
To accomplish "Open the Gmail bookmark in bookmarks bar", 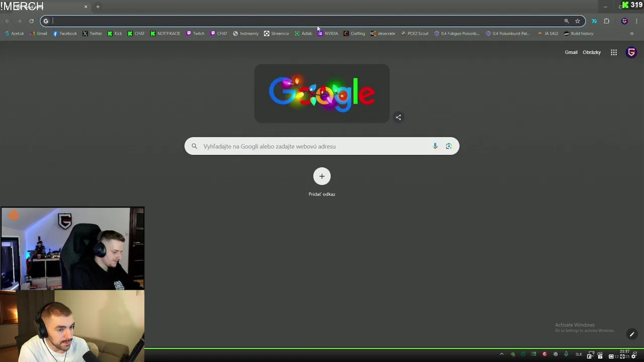I will (39, 34).
